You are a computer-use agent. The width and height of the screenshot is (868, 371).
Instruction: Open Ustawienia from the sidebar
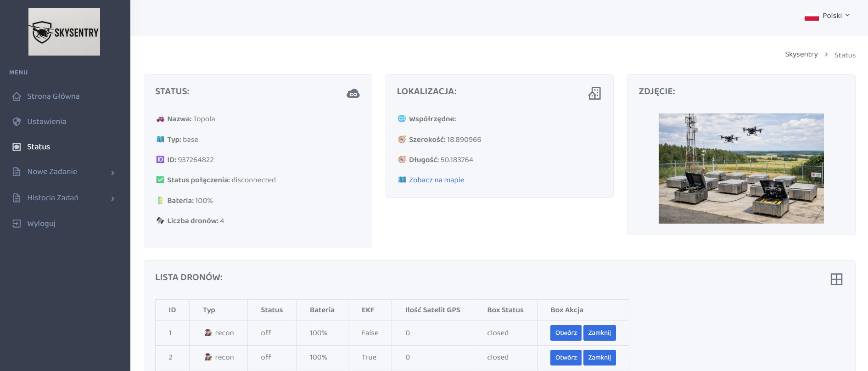pos(47,122)
